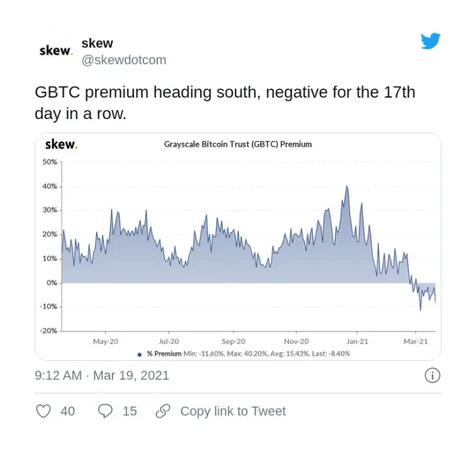Click the chart title Grayscale Bitcoin Trust (GBTC) Premium
The height and width of the screenshot is (450, 476).
click(238, 144)
